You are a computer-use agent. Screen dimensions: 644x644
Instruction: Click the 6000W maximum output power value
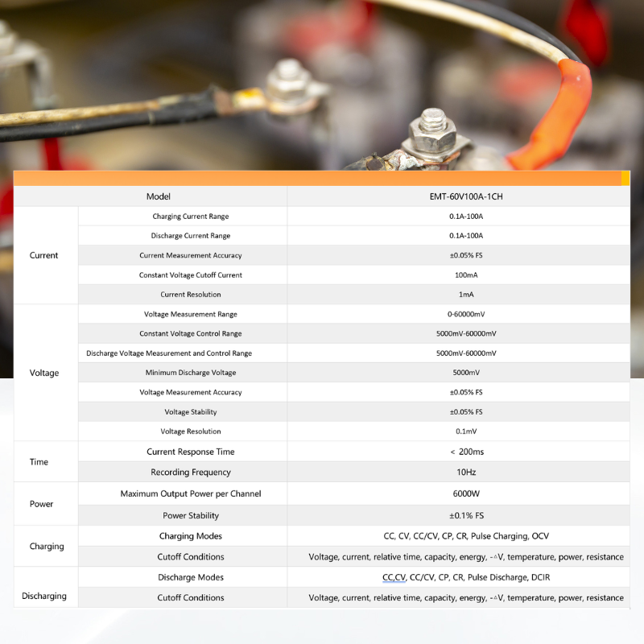[x=466, y=493]
